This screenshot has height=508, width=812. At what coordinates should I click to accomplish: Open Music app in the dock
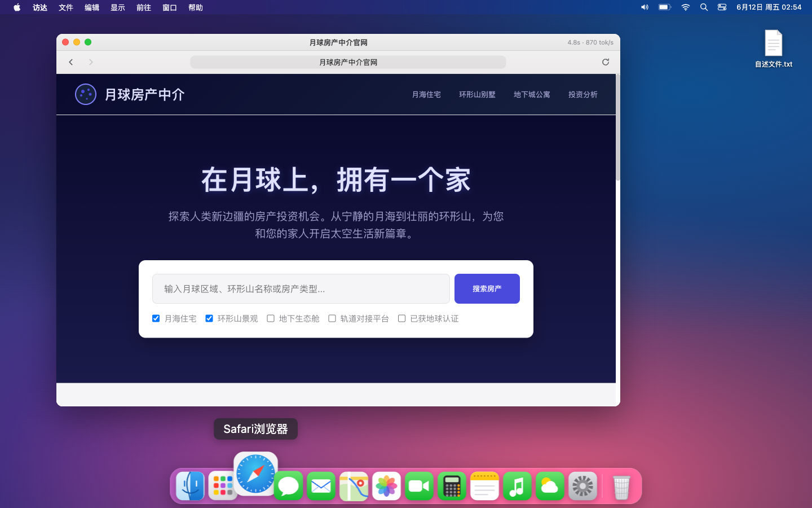pos(518,486)
